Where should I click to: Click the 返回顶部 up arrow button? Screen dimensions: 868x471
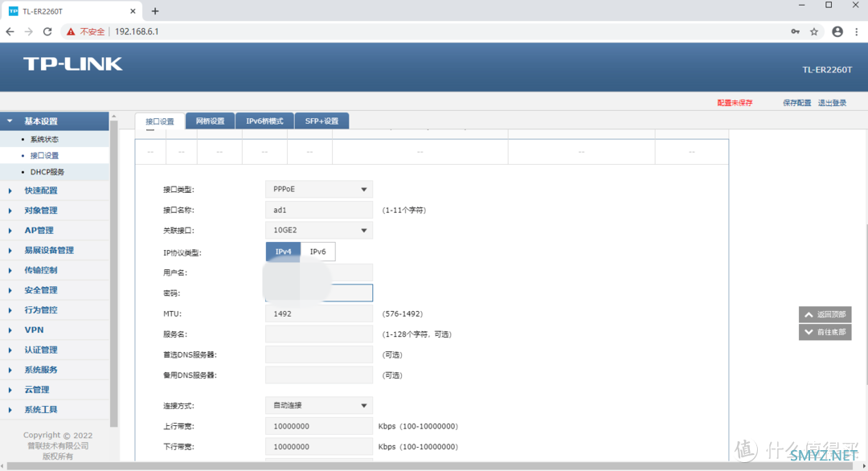click(825, 314)
